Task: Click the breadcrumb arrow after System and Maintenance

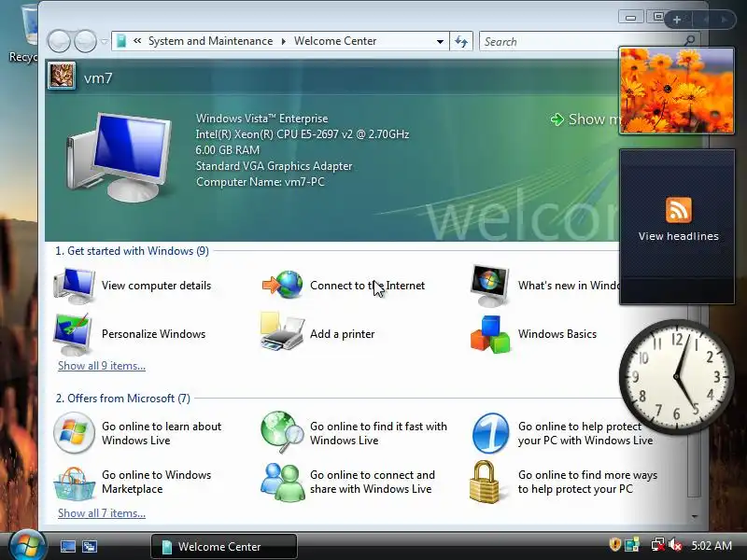Action: pos(284,41)
